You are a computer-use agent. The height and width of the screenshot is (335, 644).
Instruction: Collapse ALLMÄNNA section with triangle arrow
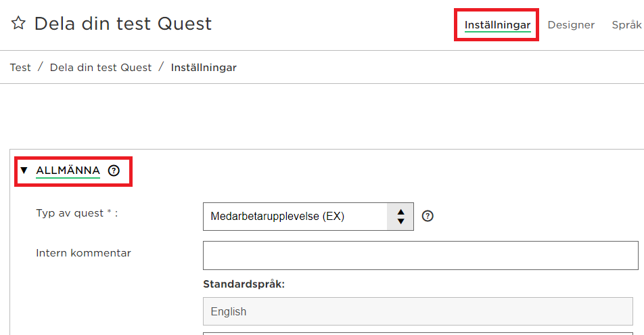tap(24, 170)
